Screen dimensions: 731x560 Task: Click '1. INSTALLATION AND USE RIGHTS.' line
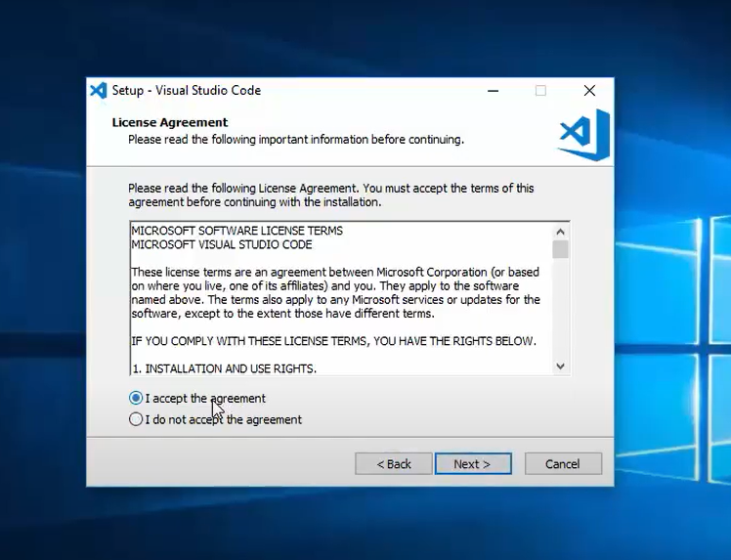tap(224, 368)
